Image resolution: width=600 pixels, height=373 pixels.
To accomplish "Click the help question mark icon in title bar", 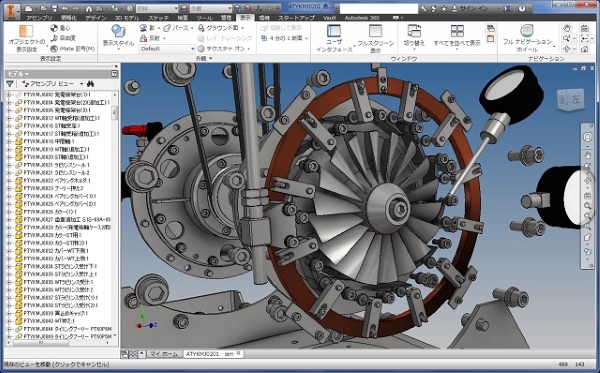I will (x=522, y=8).
